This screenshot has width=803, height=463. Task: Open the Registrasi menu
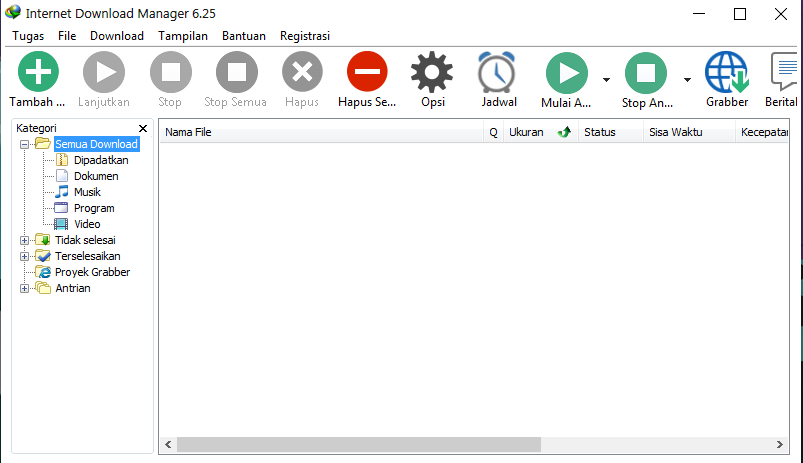[x=305, y=36]
